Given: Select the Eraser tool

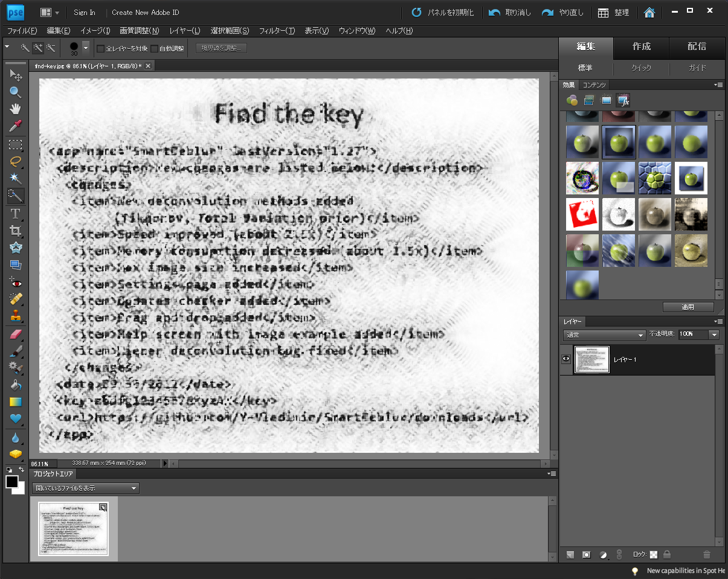Looking at the screenshot, I should (16, 334).
